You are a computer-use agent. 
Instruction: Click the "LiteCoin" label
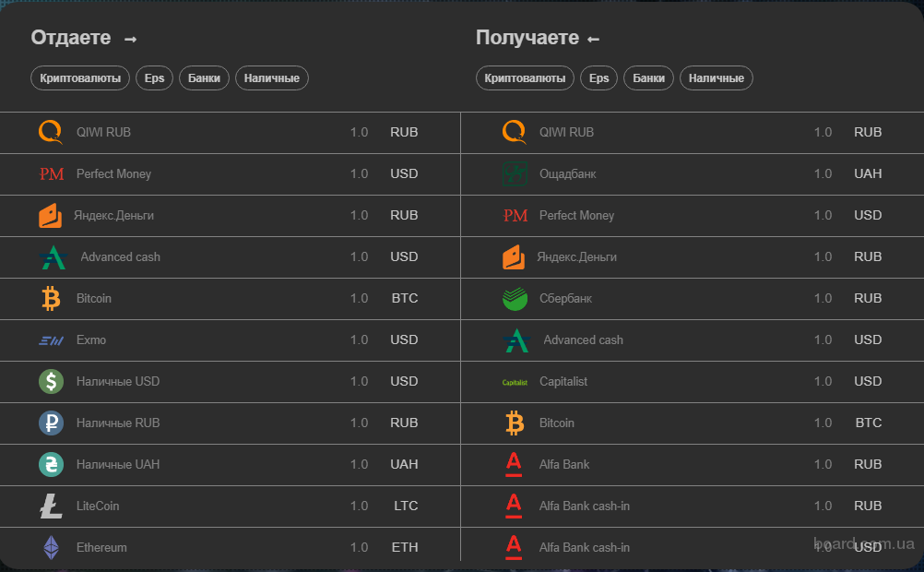coord(98,506)
